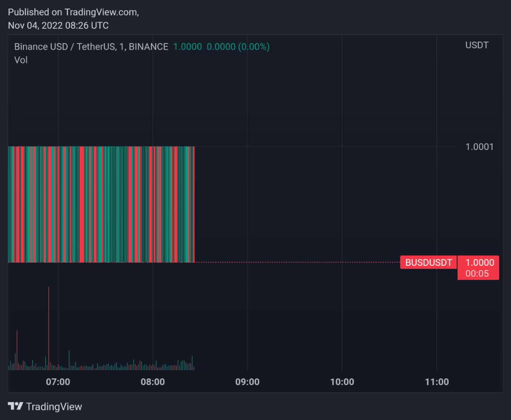The width and height of the screenshot is (511, 420).
Task: Click the 1.0001 price axis label
Action: [x=479, y=147]
